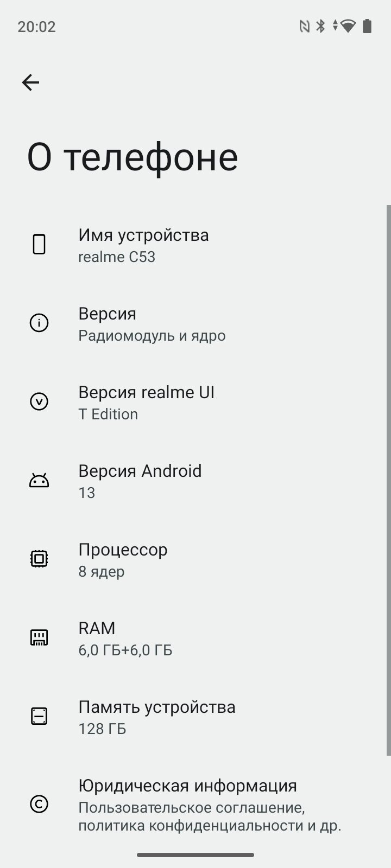The height and width of the screenshot is (868, 391).
Task: Tap the phone icon beside Имя устройства
Action: pos(39,244)
